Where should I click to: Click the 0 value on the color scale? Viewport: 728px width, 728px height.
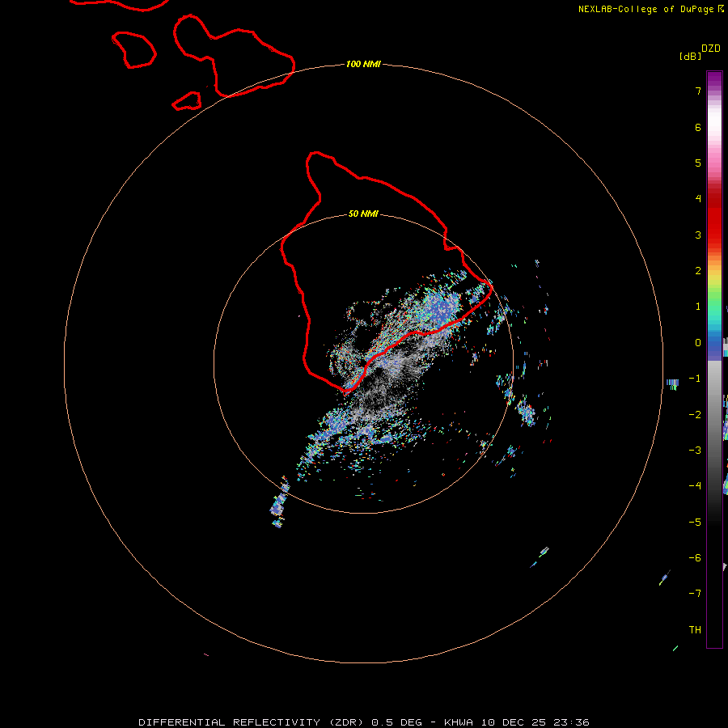tap(698, 343)
